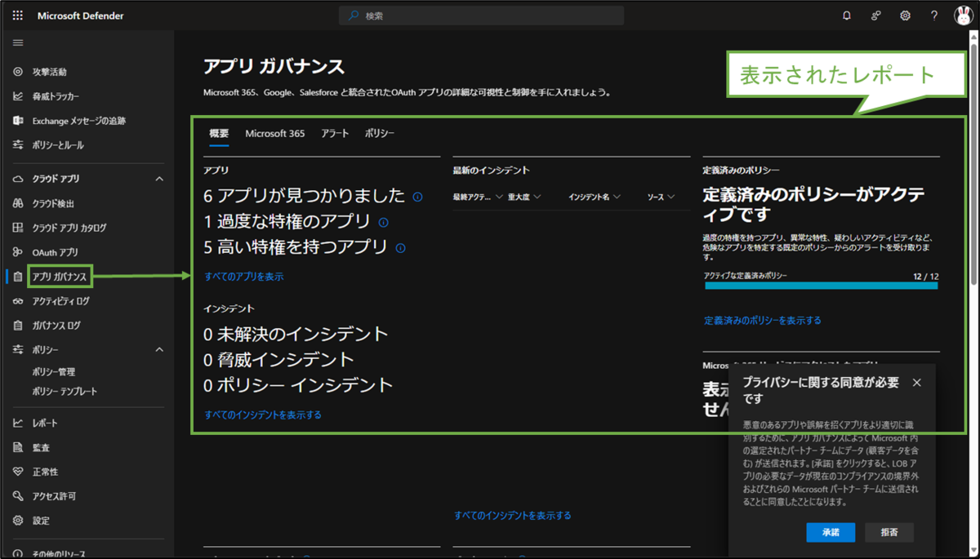
Task: Click into the 検索 search box
Action: [482, 16]
